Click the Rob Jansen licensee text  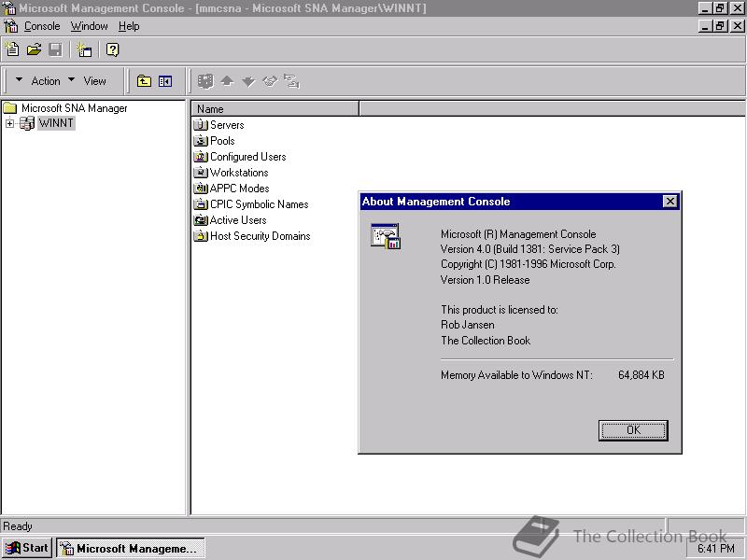click(x=468, y=325)
